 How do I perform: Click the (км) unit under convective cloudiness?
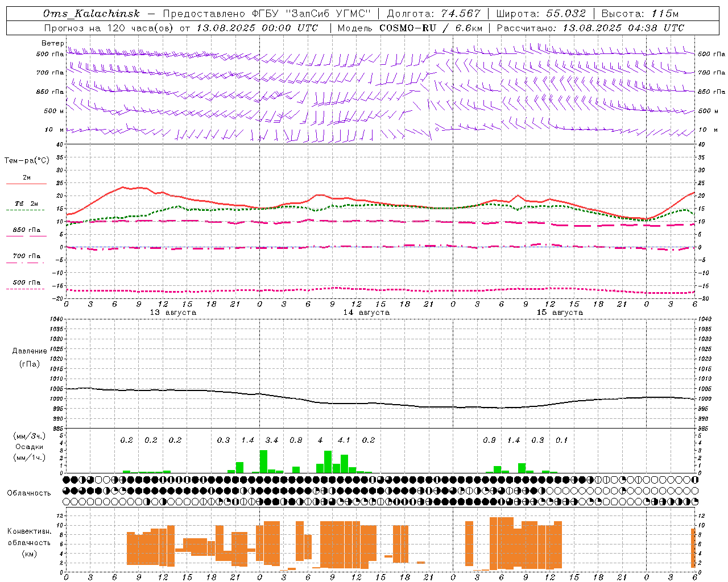pos(30,553)
